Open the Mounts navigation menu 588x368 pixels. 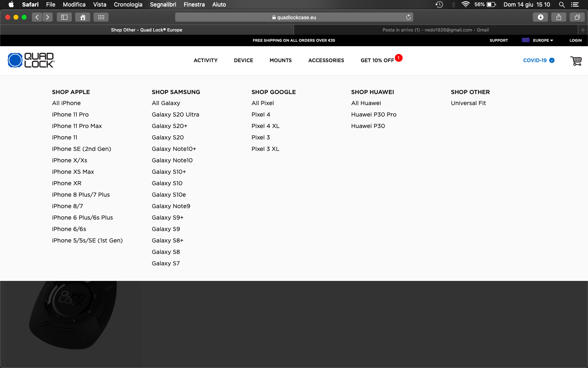tap(281, 60)
